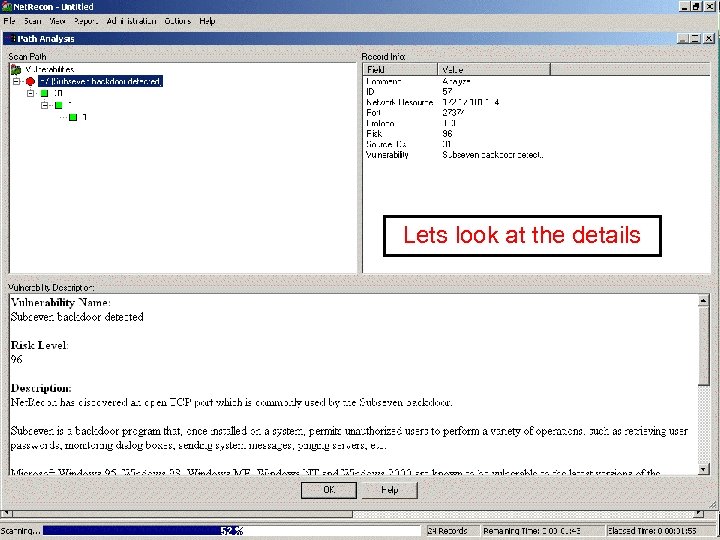Select Subseven backdoor detected tree item
The width and height of the screenshot is (720, 540).
[101, 81]
